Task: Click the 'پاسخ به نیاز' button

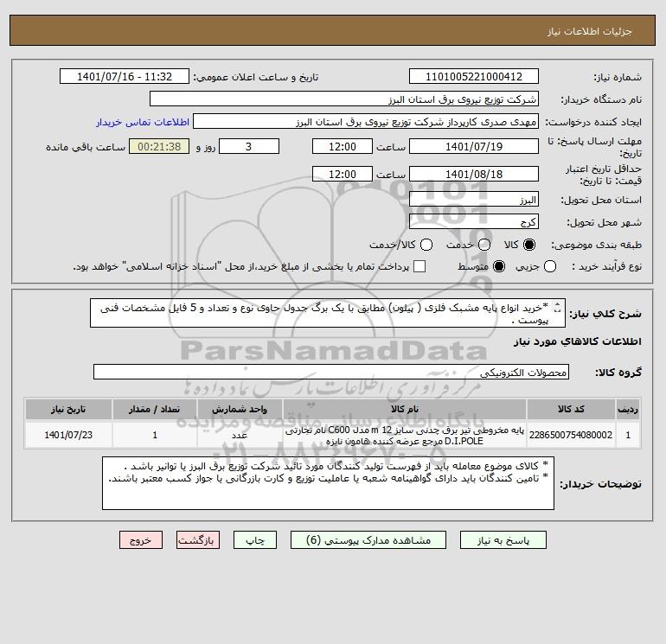Action: point(503,540)
